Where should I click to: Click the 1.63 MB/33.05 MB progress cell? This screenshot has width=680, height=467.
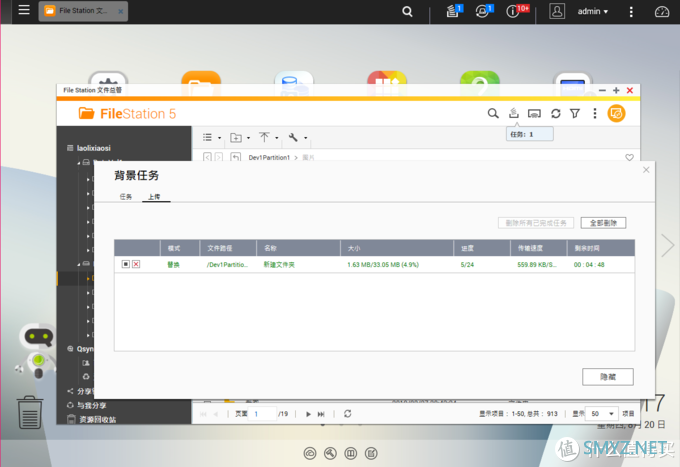tap(383, 265)
